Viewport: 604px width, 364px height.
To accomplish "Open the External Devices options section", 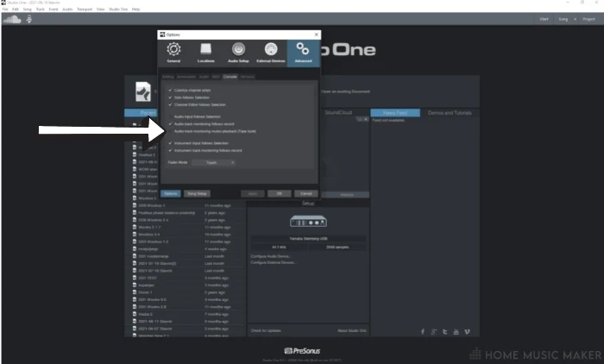I will [x=271, y=53].
